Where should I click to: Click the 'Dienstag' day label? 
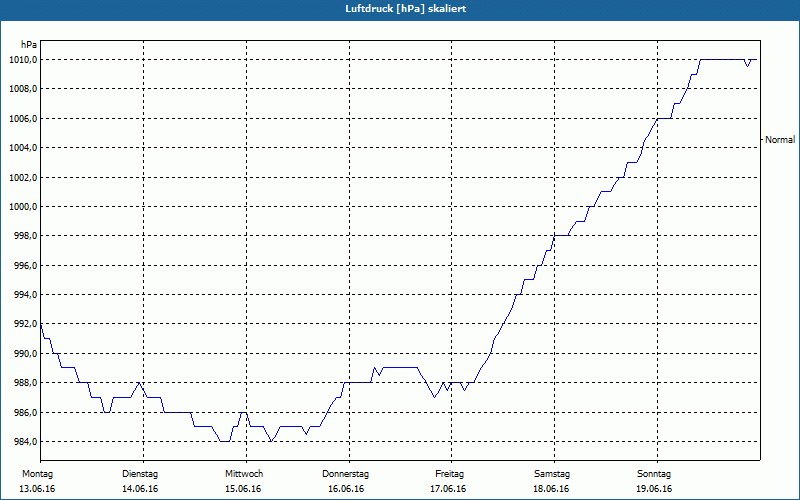pyautogui.click(x=140, y=474)
